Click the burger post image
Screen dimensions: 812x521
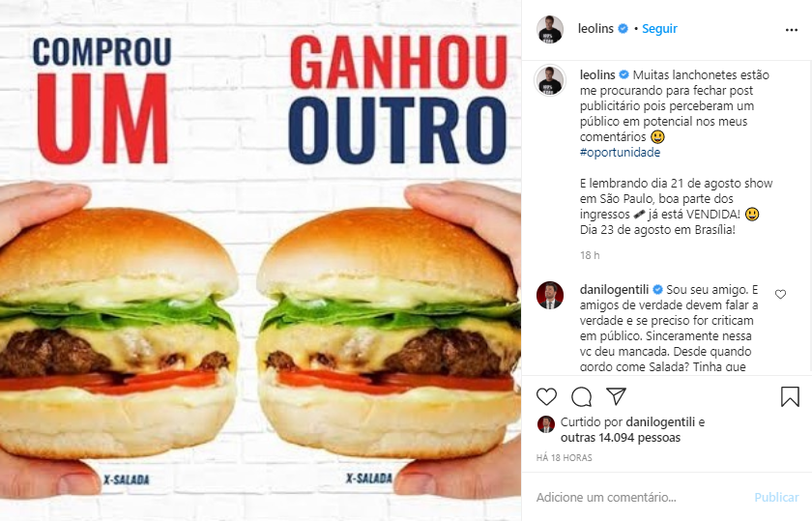(x=260, y=261)
